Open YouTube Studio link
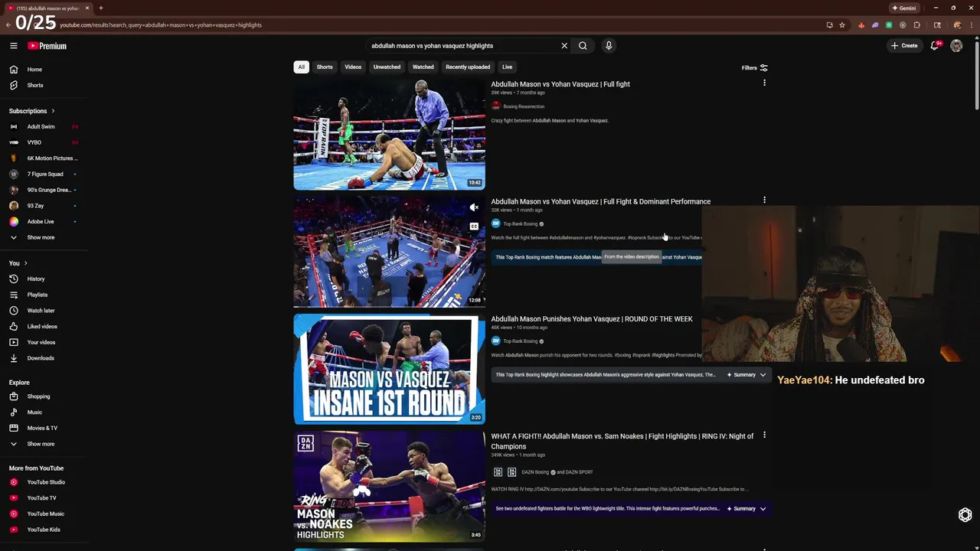This screenshot has height=551, width=980. tap(44, 482)
